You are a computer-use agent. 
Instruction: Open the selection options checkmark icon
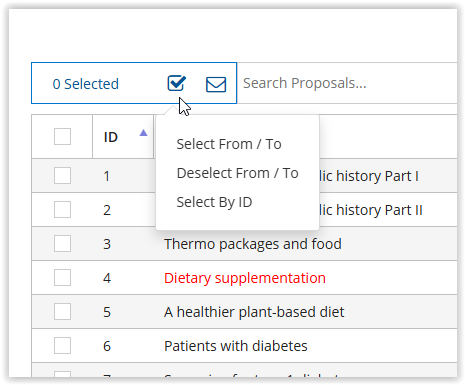176,83
